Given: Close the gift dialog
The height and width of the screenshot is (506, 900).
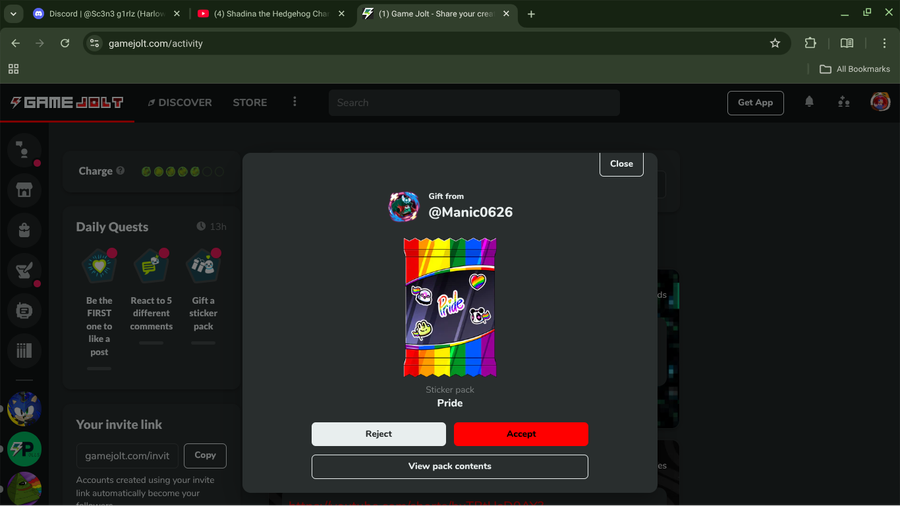Looking at the screenshot, I should 621,164.
